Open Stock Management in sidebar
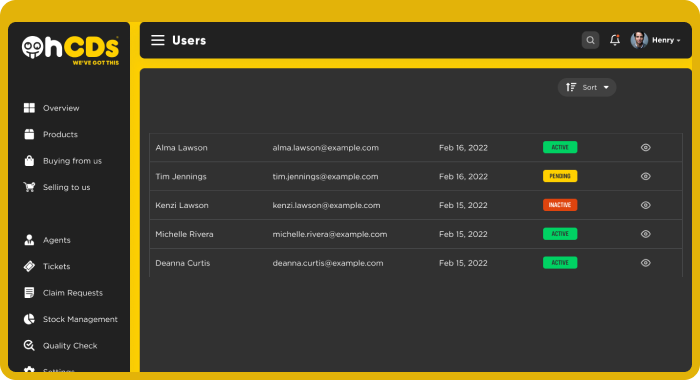Screen dimensions: 700x380 point(80,319)
